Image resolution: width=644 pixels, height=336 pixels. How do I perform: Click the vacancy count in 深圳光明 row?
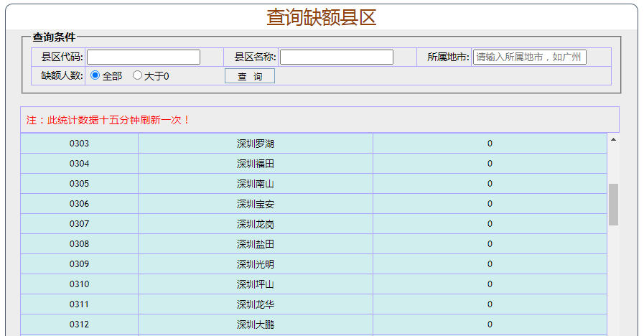490,264
